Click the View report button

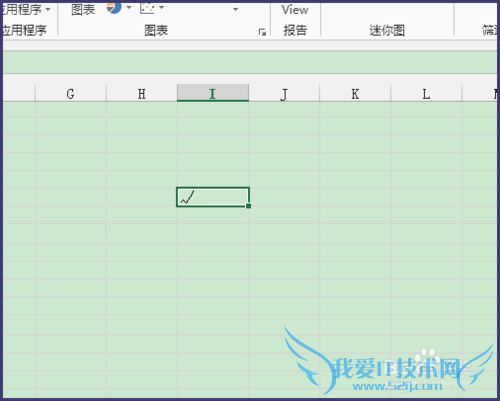pos(295,10)
